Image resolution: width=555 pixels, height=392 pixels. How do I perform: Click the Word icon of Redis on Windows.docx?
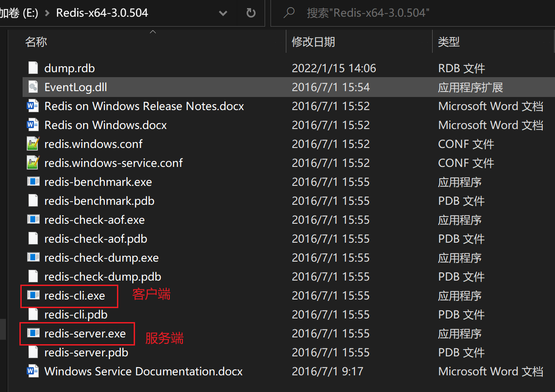click(x=33, y=125)
